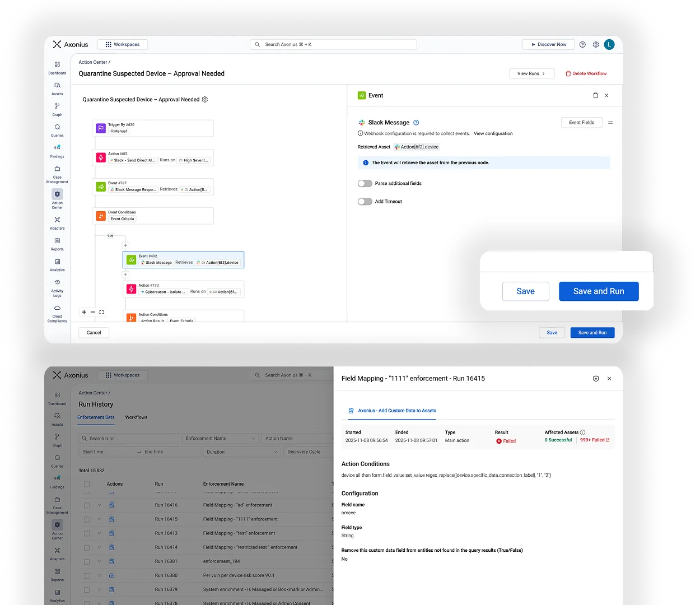Switch to the Workflows tab in Run History

point(136,417)
